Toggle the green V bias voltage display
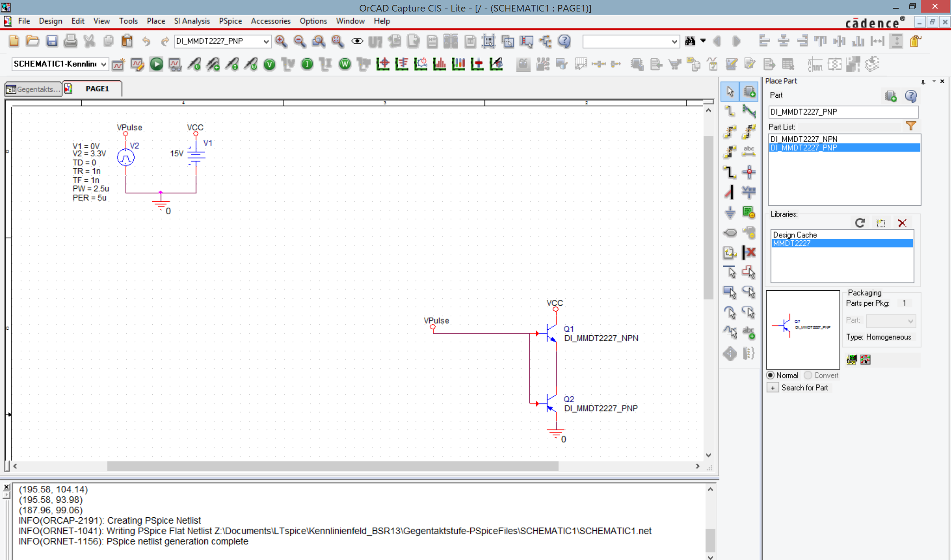This screenshot has height=560, width=951. [269, 65]
